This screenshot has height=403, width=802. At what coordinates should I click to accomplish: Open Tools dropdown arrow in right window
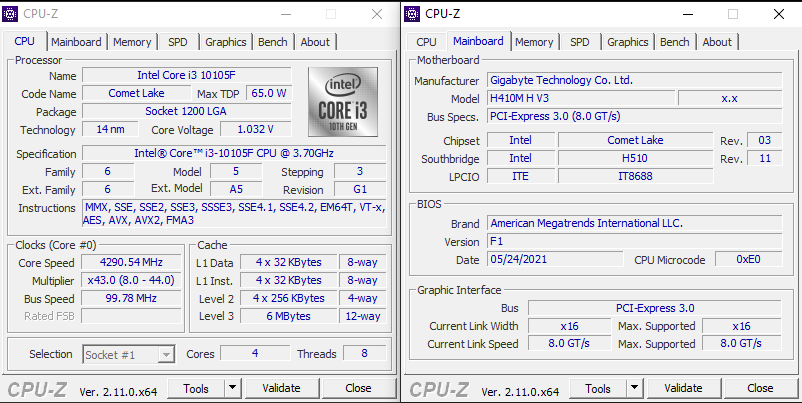coord(634,388)
